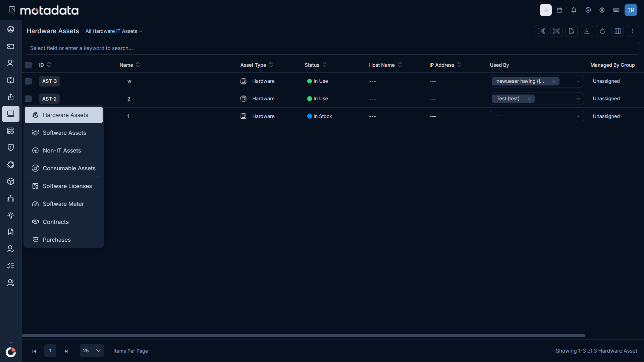Go to the last page
This screenshot has width=644, height=362.
click(66, 351)
